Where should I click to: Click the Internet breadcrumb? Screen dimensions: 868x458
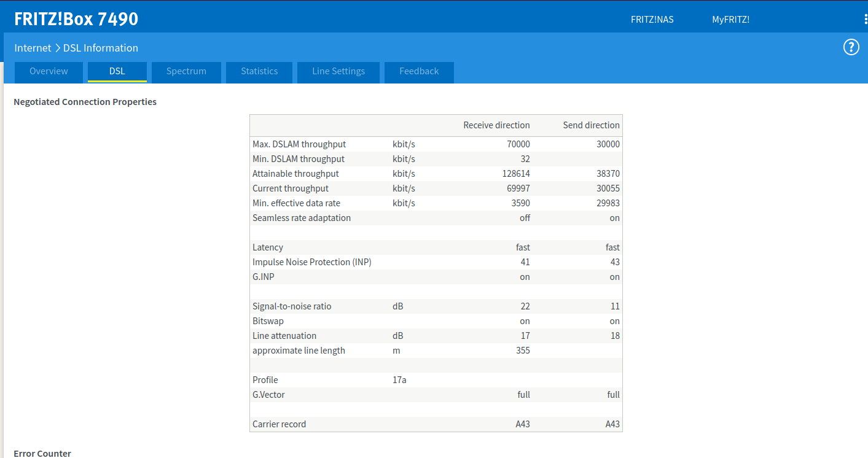[x=33, y=48]
